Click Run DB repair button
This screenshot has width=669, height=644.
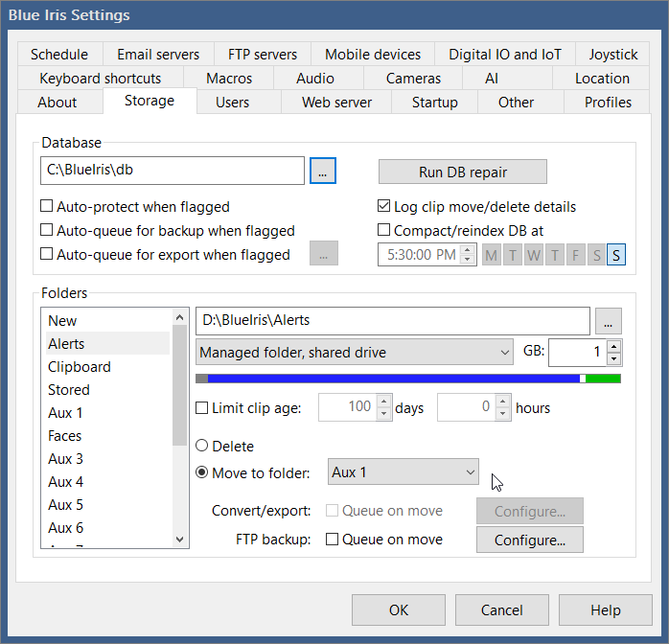[x=463, y=172]
